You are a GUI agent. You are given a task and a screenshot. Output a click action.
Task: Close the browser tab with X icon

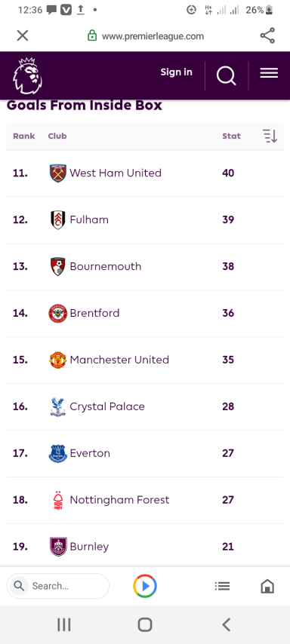23,35
